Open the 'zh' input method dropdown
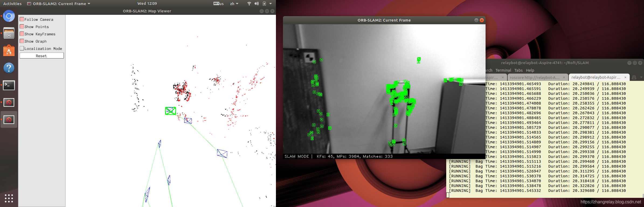The width and height of the screenshot is (644, 207). (x=234, y=4)
